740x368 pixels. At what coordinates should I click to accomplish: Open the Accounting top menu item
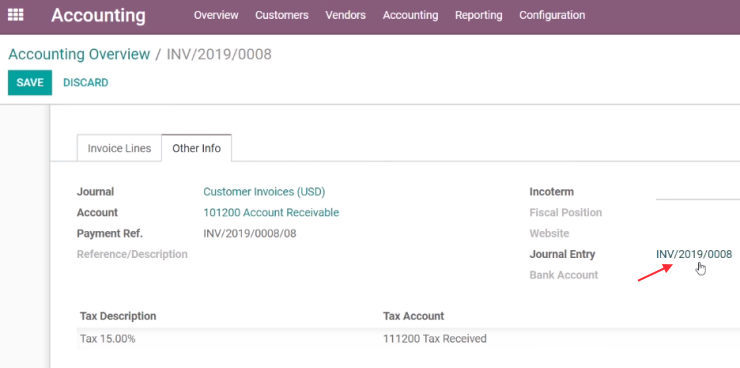click(410, 15)
